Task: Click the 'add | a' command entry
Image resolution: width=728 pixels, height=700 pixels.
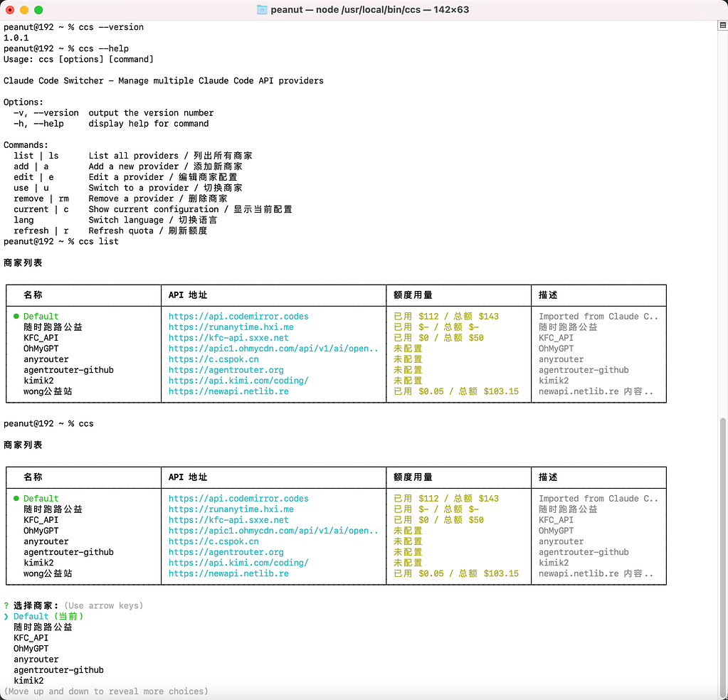Action: point(127,166)
